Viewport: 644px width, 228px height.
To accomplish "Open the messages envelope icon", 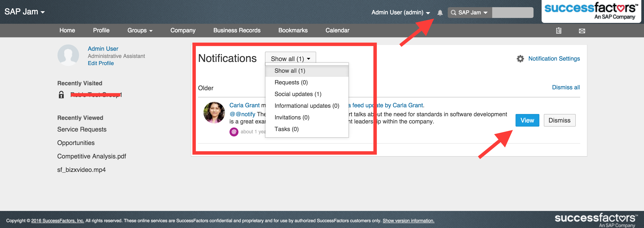I will tap(582, 31).
